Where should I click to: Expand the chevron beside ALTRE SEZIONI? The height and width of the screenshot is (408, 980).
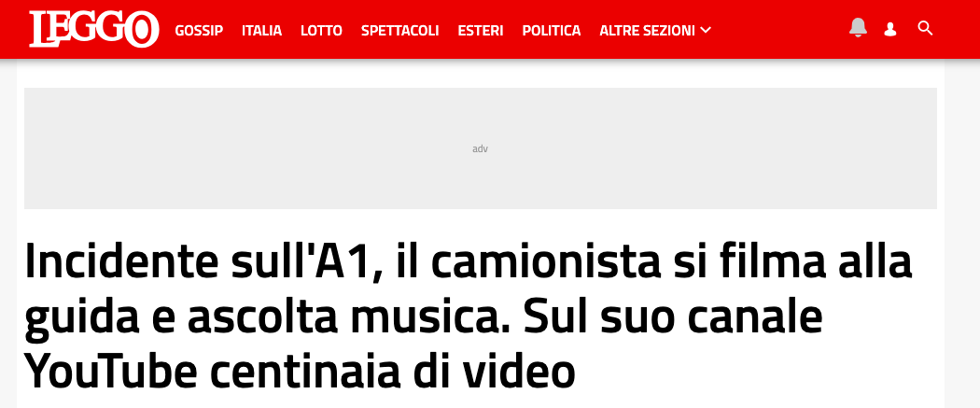(x=706, y=30)
